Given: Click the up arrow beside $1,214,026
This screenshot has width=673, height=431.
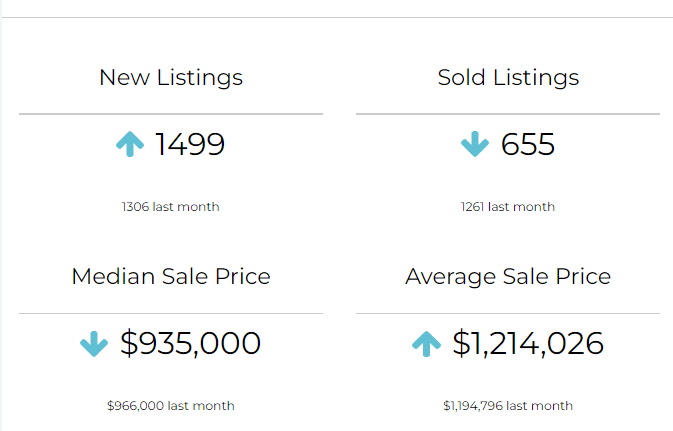Looking at the screenshot, I should 426,344.
